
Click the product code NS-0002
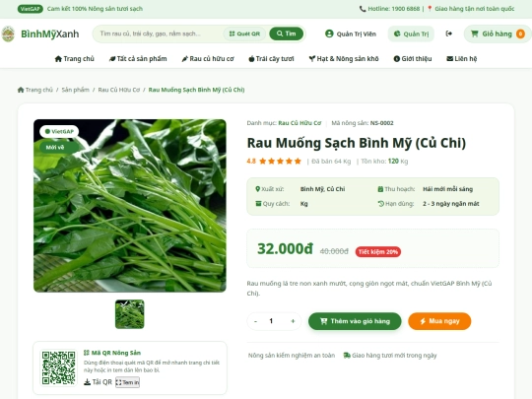(x=381, y=123)
